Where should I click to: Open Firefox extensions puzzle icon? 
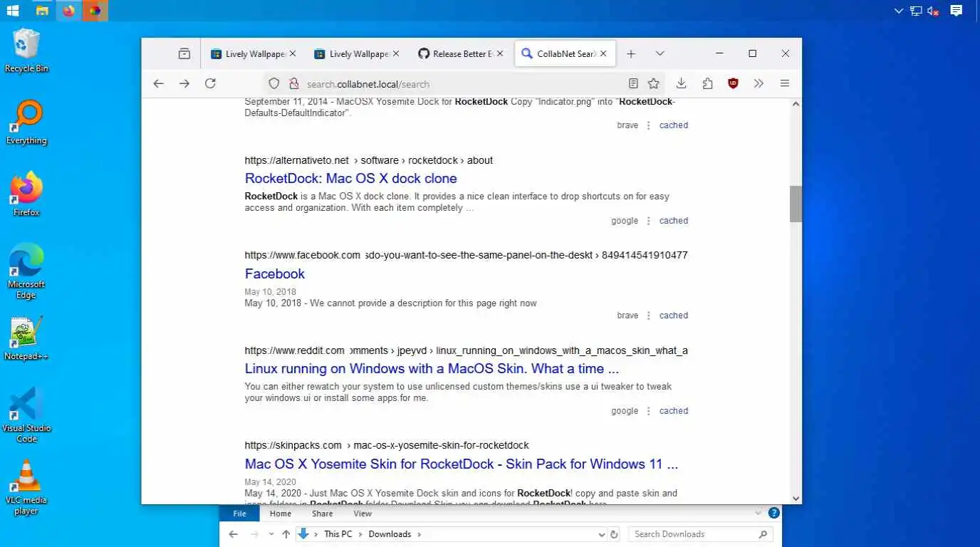(707, 83)
